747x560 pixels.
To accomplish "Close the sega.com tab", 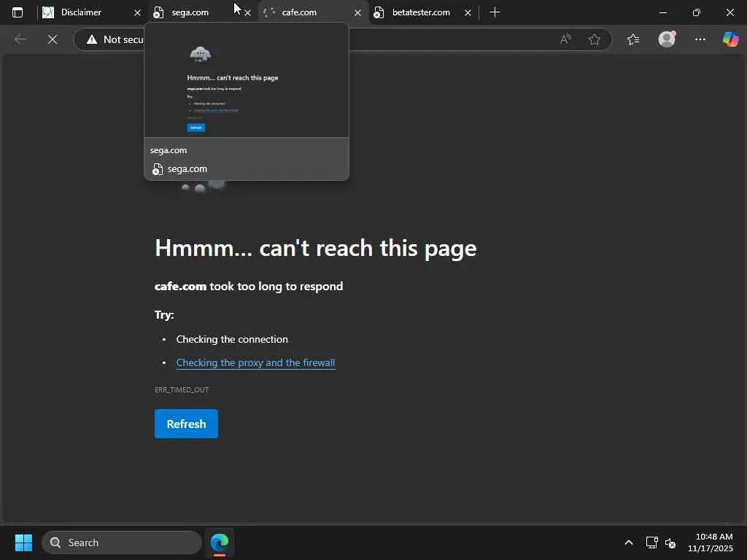I will [x=247, y=13].
